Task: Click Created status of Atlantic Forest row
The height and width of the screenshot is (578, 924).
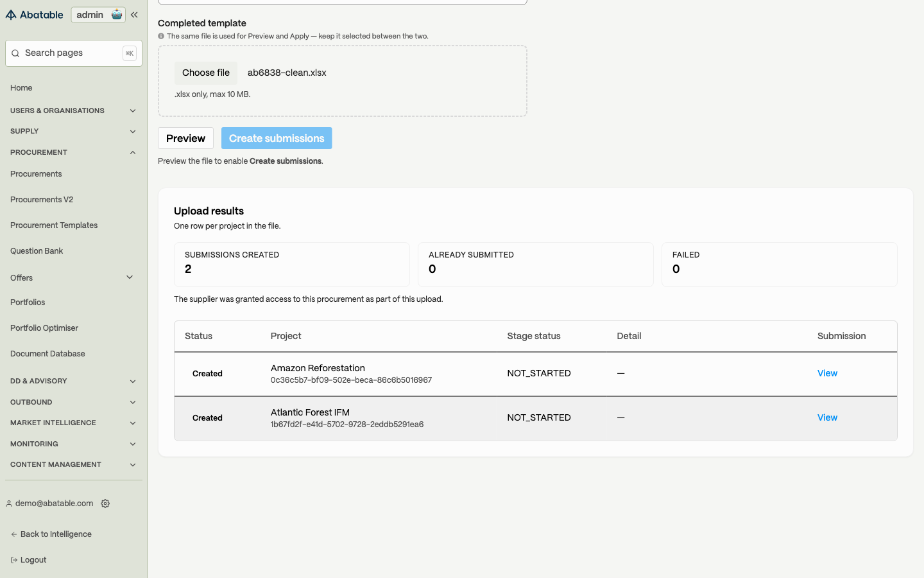Action: 207,417
